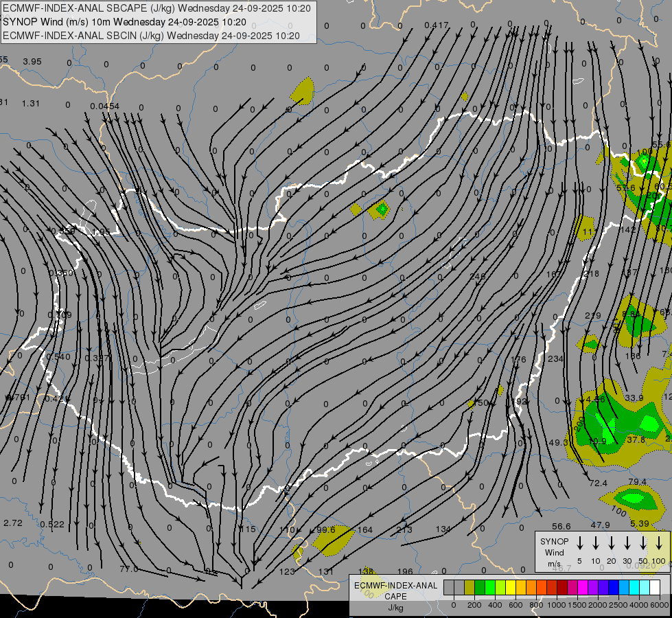Click the 0.309 value on map
This screenshot has width=672, height=618.
60,315
